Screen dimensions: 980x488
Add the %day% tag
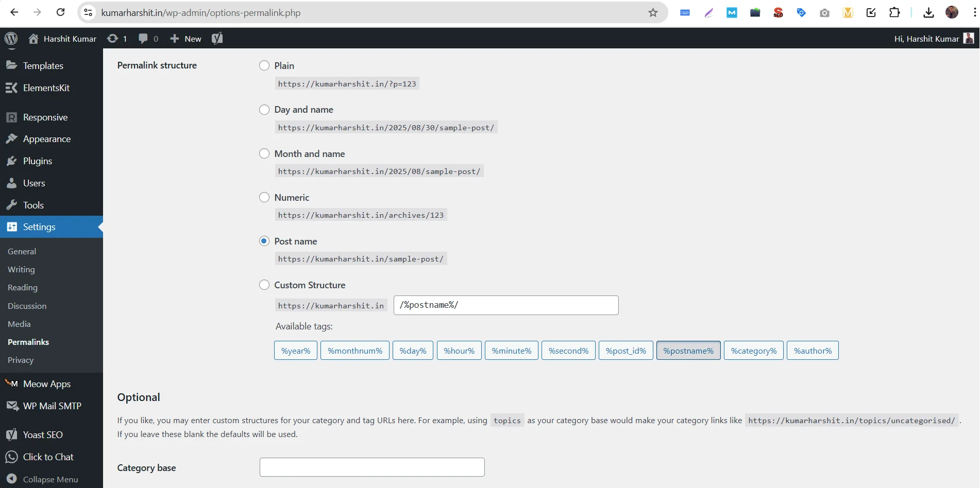(413, 351)
